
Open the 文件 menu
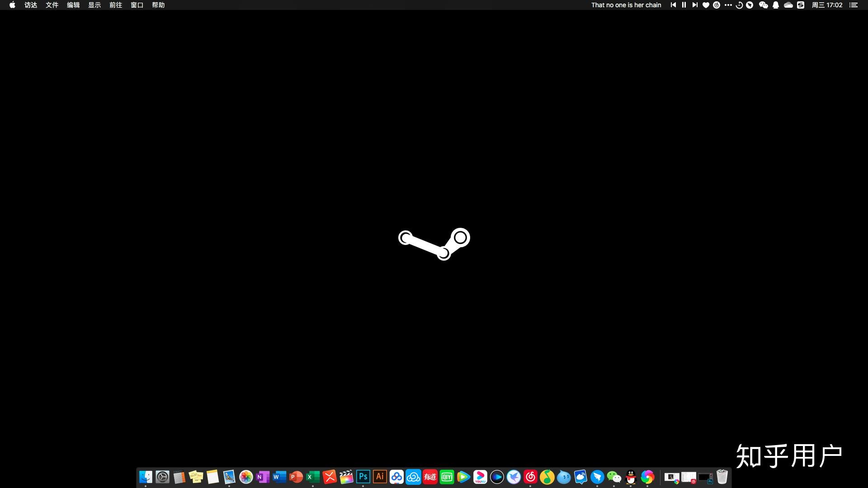(x=52, y=5)
